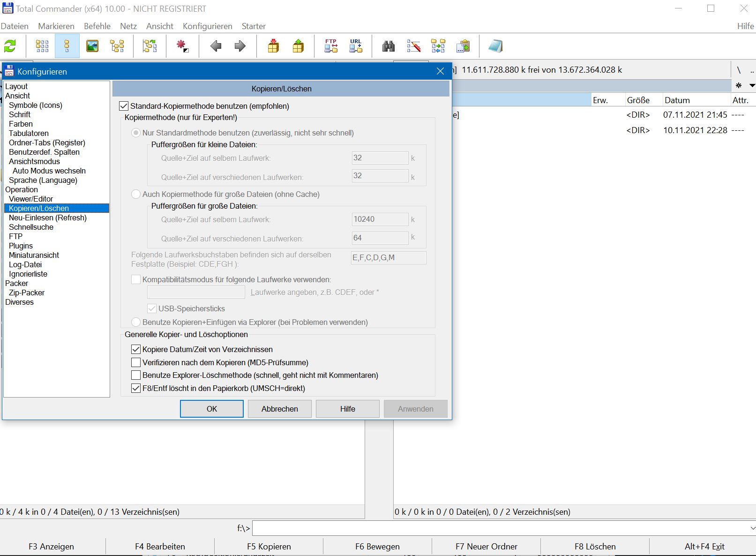
Task: Click the Anwenden button
Action: [416, 409]
